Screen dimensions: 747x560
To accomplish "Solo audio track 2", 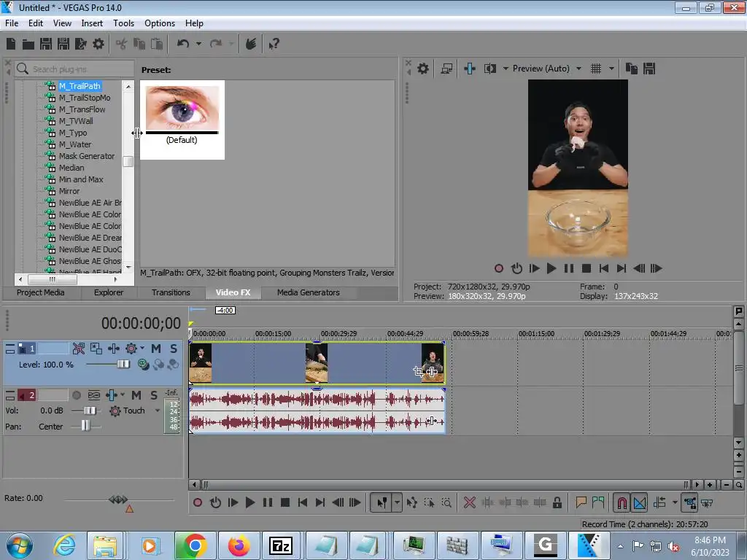I will (x=153, y=395).
